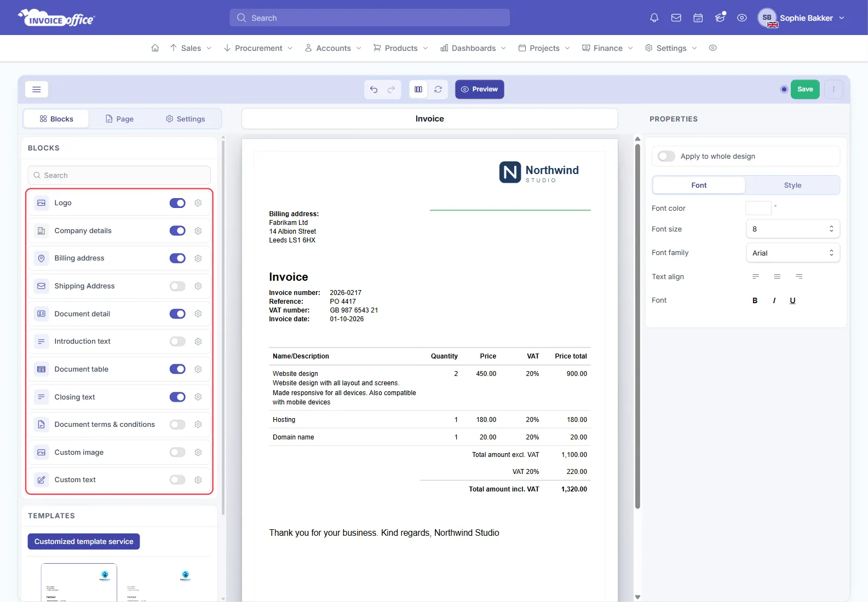
Task: Align text to the center
Action: (777, 277)
